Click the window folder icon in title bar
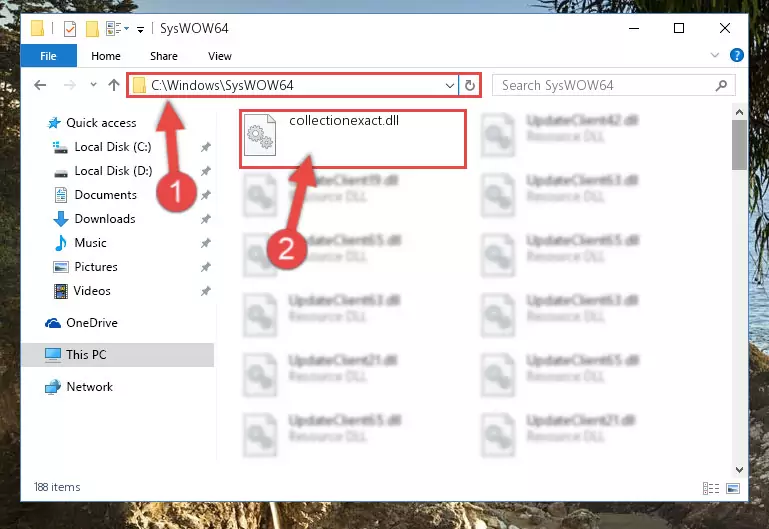Viewport: 769px width, 529px height. [x=37, y=28]
